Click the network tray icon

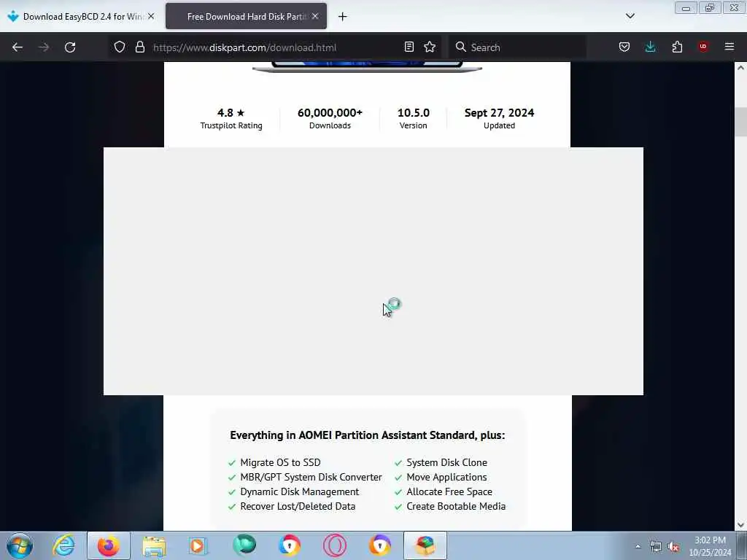pos(656,547)
